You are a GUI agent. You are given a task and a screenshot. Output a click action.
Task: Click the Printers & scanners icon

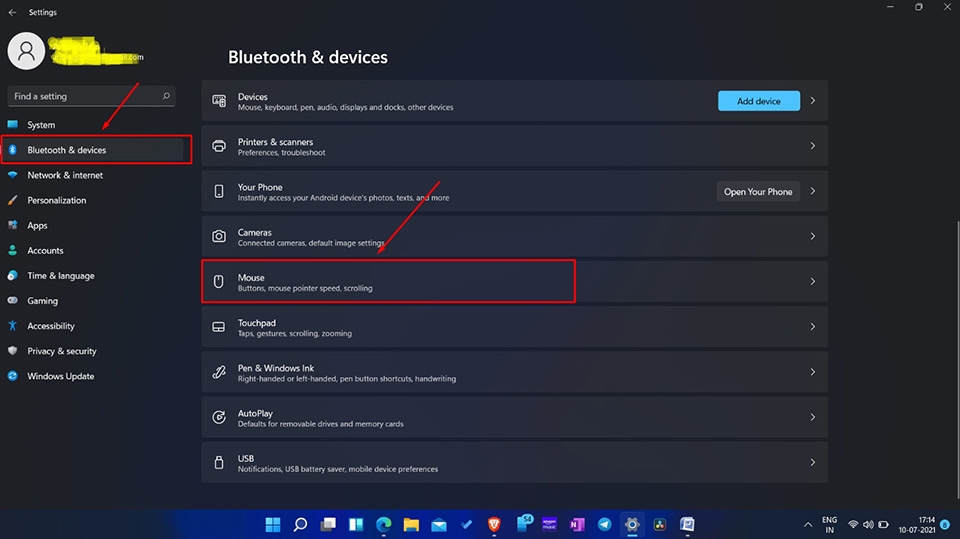218,147
